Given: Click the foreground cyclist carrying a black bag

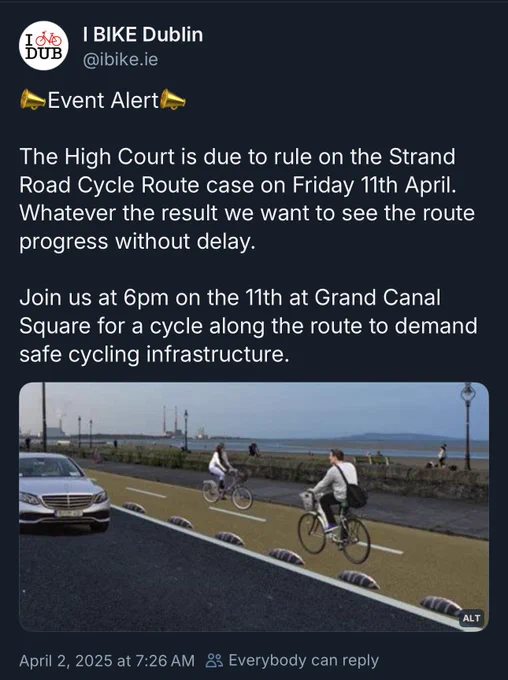Looking at the screenshot, I should coord(335,506).
